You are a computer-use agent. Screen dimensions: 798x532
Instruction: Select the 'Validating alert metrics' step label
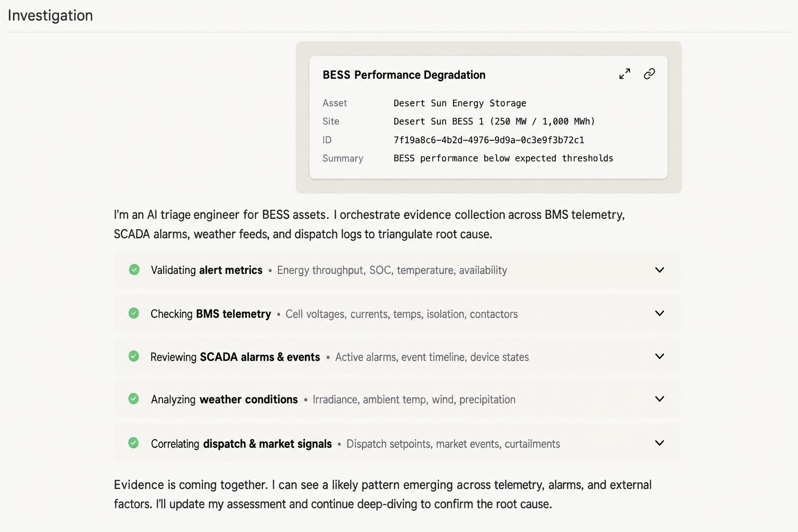coord(206,270)
